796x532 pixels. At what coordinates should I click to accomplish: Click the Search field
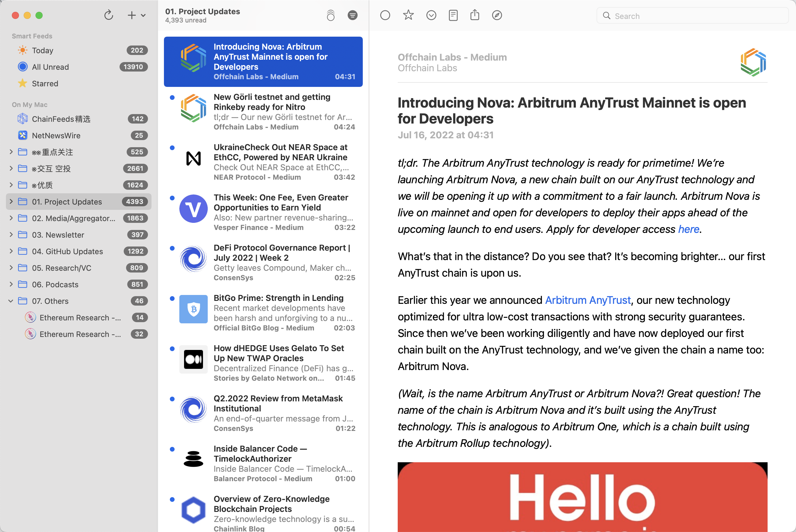(693, 16)
